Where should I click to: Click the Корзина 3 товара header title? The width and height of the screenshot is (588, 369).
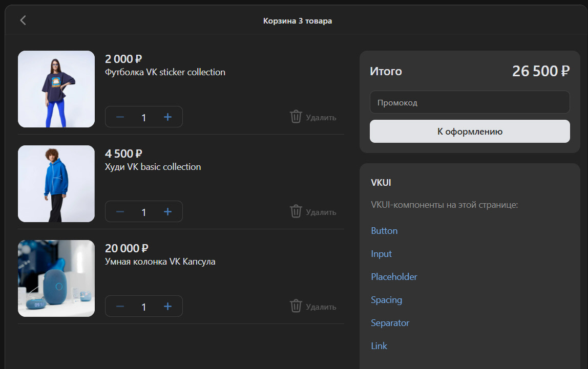[x=298, y=20]
